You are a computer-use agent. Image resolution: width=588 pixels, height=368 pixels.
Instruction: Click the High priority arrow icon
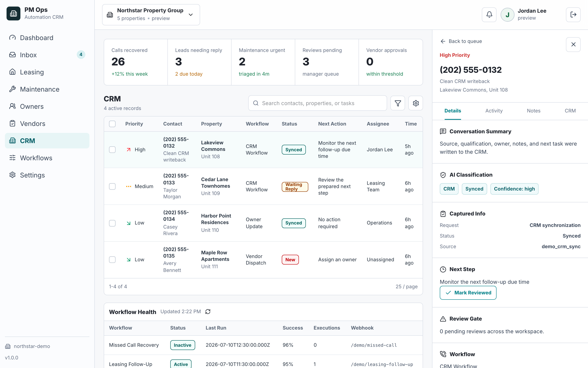(x=129, y=150)
